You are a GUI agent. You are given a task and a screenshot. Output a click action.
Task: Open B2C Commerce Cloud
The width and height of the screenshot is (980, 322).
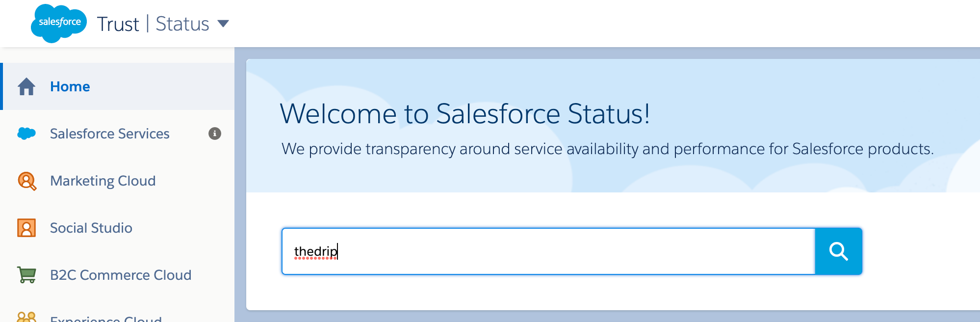click(x=121, y=275)
